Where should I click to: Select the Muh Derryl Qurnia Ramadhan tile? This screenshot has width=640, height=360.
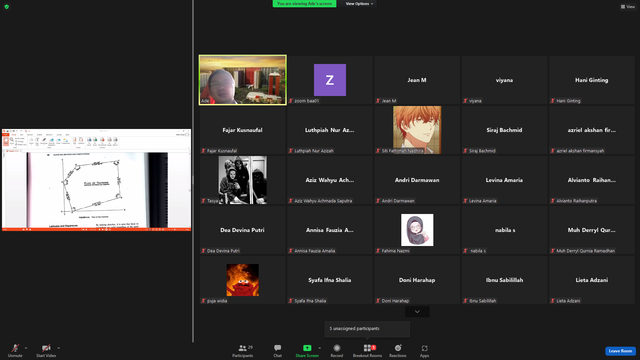[x=592, y=230]
